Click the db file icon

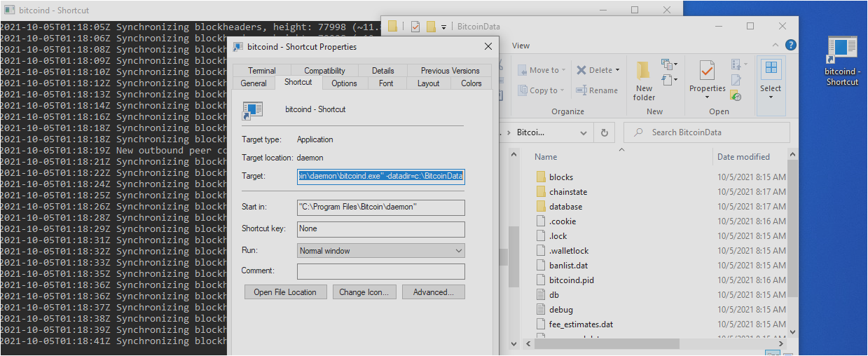pyautogui.click(x=540, y=295)
